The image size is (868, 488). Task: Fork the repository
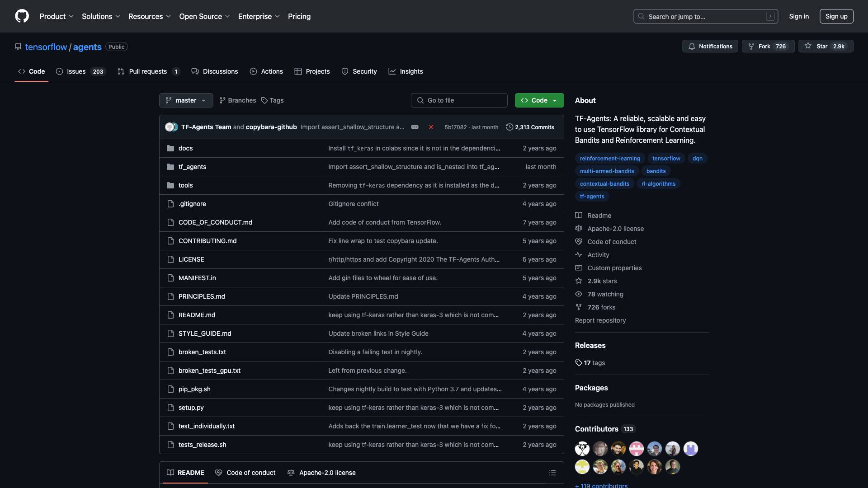(x=764, y=47)
